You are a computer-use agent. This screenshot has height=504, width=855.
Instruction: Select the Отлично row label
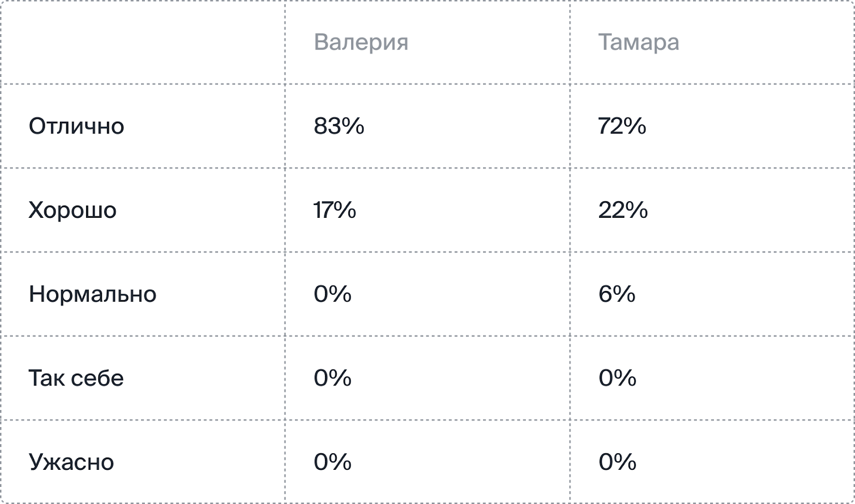(x=76, y=126)
